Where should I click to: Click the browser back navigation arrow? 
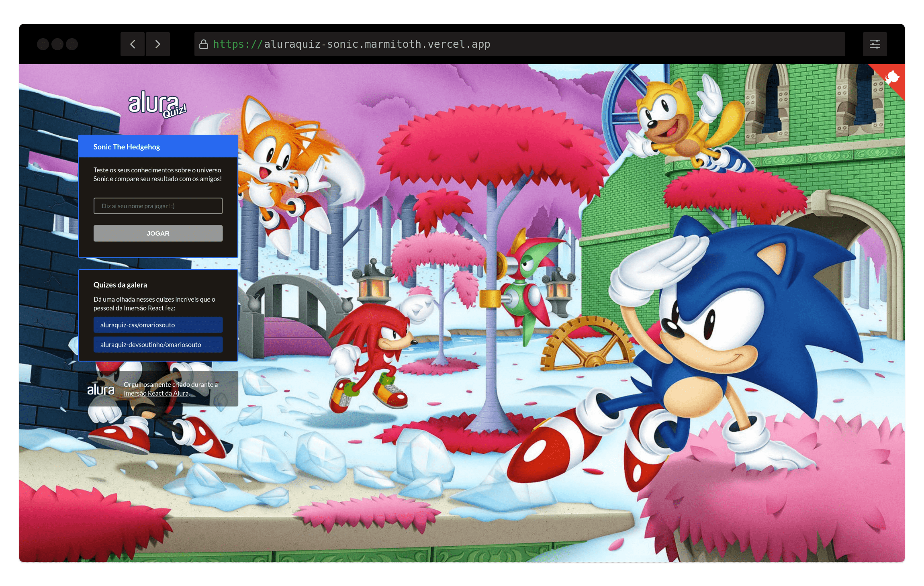(x=133, y=44)
